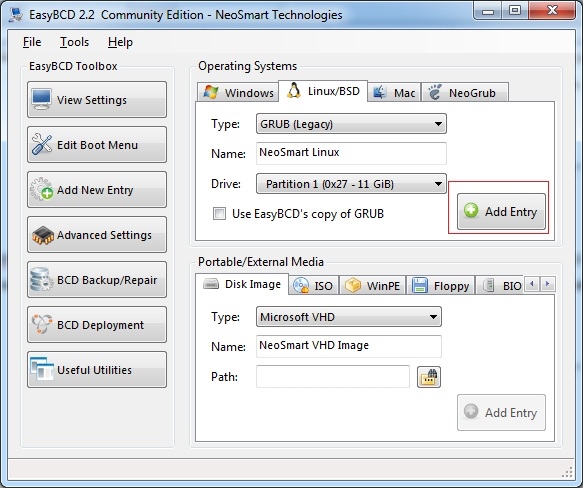Open the GRUB (Legacy) type dropdown

tap(351, 124)
